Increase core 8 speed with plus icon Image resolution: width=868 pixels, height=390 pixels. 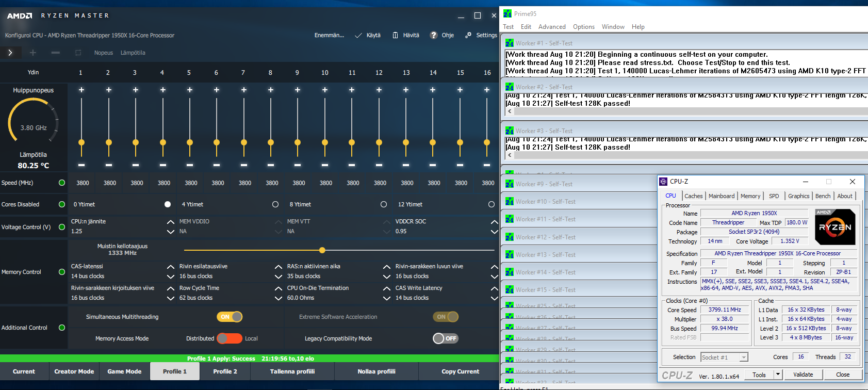[x=271, y=90]
